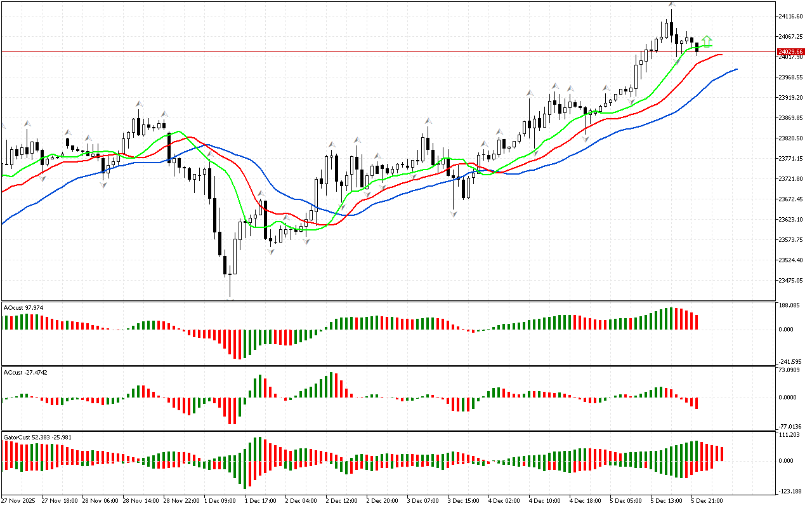Click the down fractal below the 1 Dec 17:00 candles
The height and width of the screenshot is (508, 812).
tap(271, 251)
